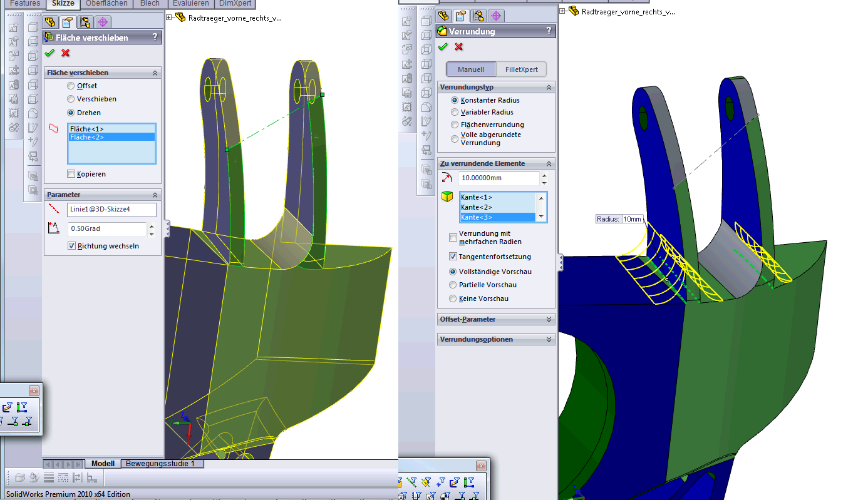Expand the Offset-Parameter section
868x500 pixels.
pos(549,319)
